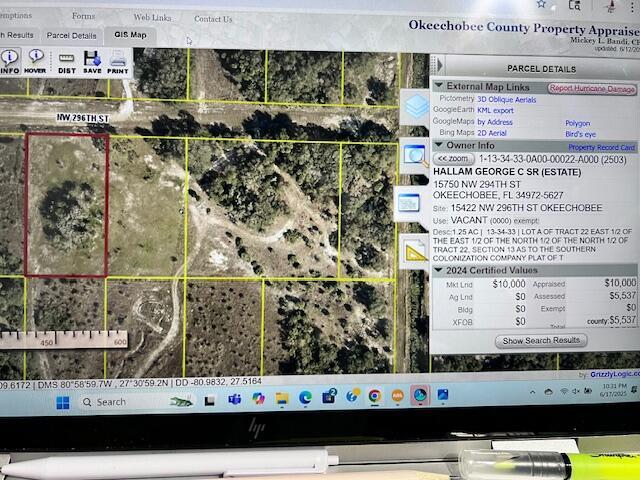
Task: Print the map with PRINT icon
Action: [118, 63]
